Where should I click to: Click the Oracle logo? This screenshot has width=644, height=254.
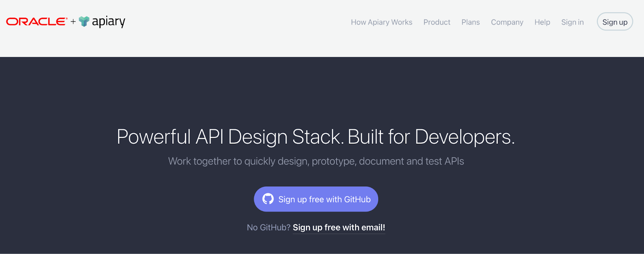(37, 22)
